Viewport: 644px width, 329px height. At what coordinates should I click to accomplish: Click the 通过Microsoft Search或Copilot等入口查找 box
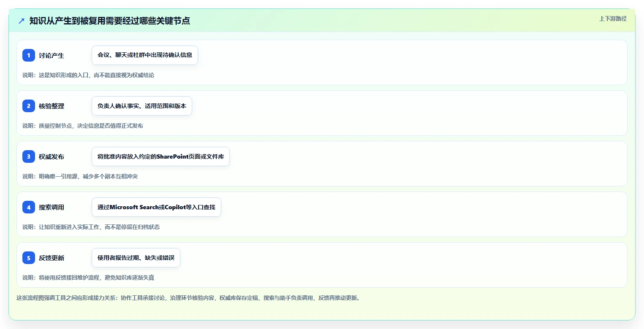click(156, 207)
